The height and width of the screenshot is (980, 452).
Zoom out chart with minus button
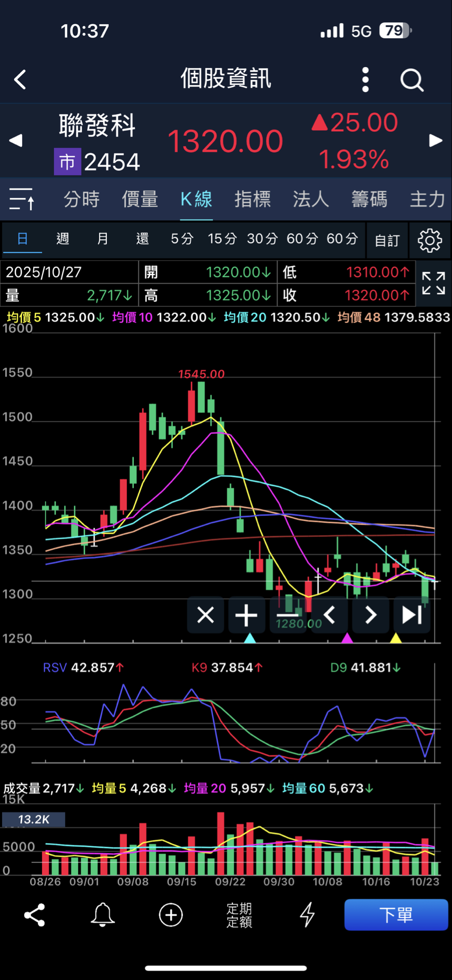point(288,615)
